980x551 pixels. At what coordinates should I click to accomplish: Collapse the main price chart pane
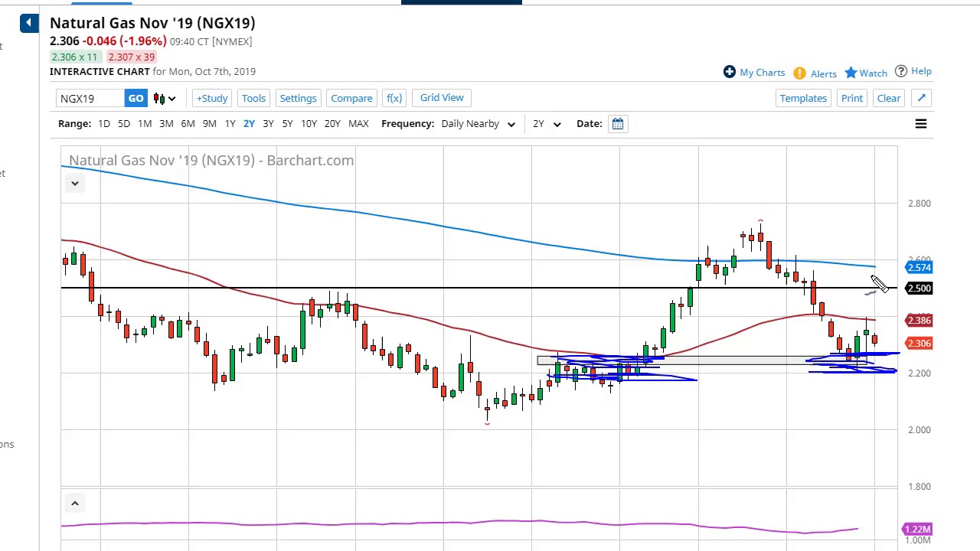click(75, 183)
